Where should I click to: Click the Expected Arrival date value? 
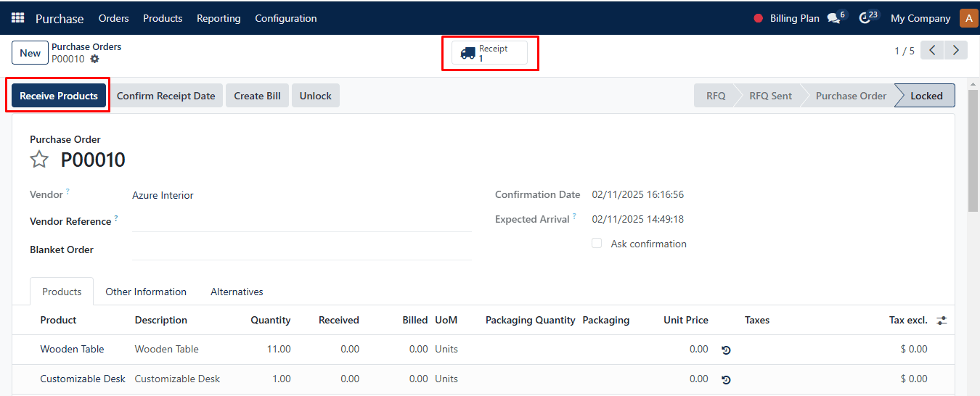[638, 219]
